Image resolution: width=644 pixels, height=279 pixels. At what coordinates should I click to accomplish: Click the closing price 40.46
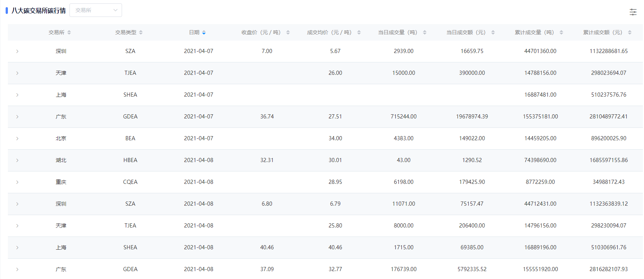pos(267,247)
